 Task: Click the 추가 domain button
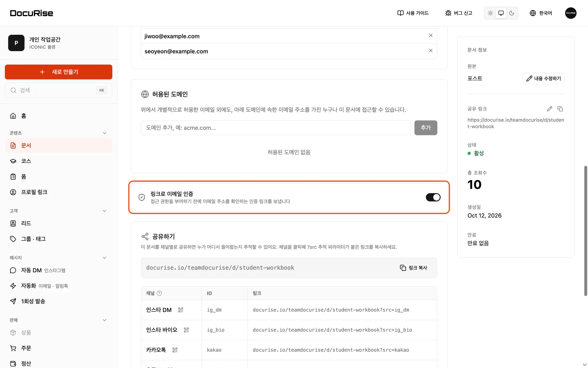point(426,128)
